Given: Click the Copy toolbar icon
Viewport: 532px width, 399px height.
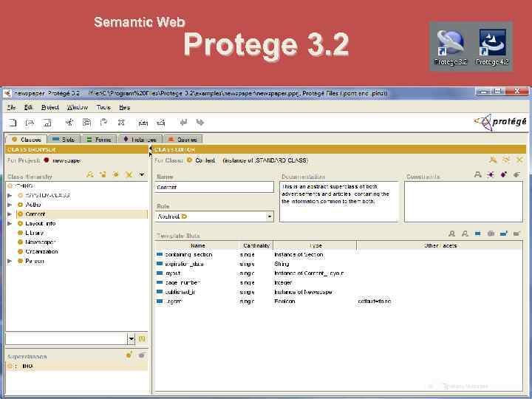Looking at the screenshot, I should [86, 123].
